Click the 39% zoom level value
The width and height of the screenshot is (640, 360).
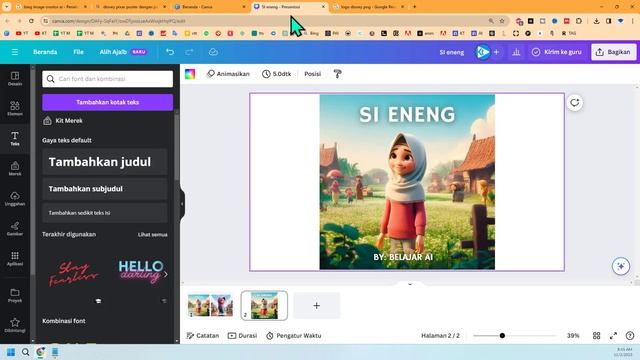573,336
